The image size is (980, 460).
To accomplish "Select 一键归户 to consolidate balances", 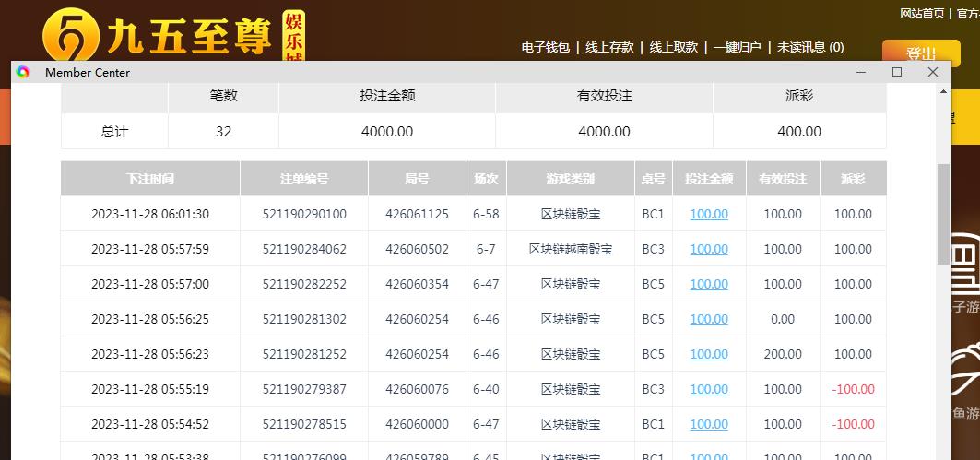I will (x=737, y=48).
